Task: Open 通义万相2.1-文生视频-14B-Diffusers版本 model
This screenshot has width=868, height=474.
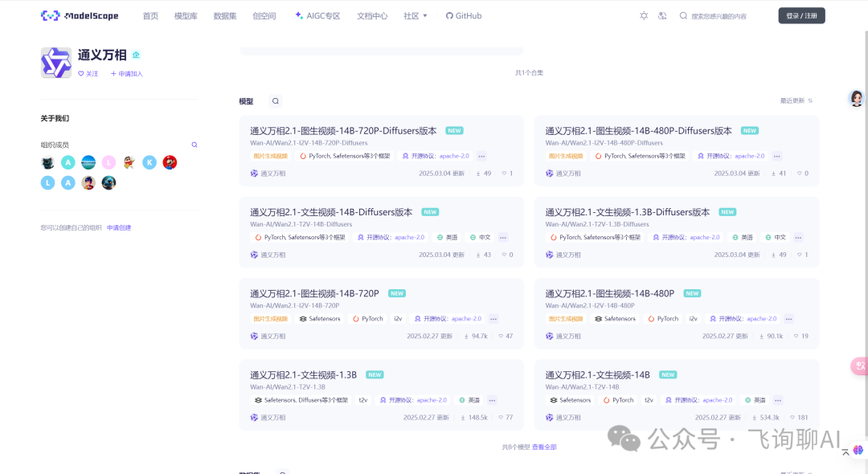Action: click(x=331, y=212)
